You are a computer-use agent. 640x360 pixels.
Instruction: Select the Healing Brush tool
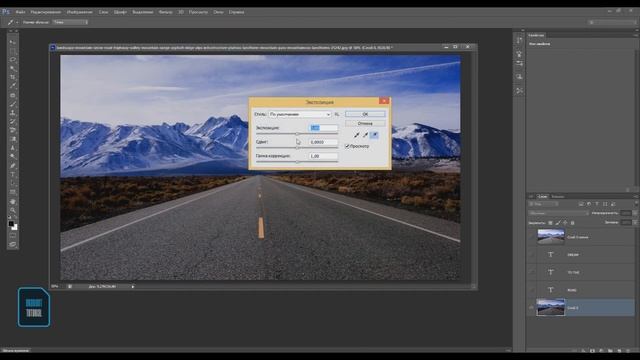tap(13, 95)
